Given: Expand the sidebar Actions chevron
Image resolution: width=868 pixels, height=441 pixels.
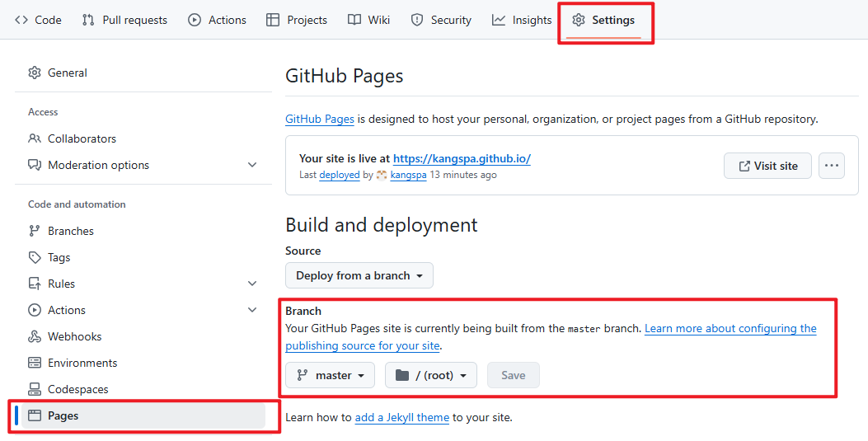Looking at the screenshot, I should click(252, 310).
